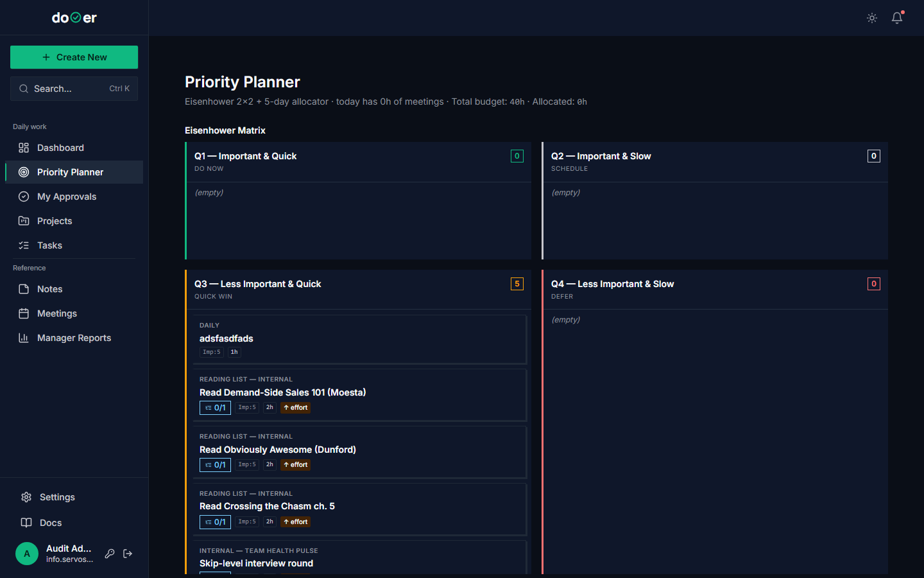The width and height of the screenshot is (924, 578).
Task: Click the 0/1 subtask badge on Demand-Side Sales
Action: click(x=215, y=408)
